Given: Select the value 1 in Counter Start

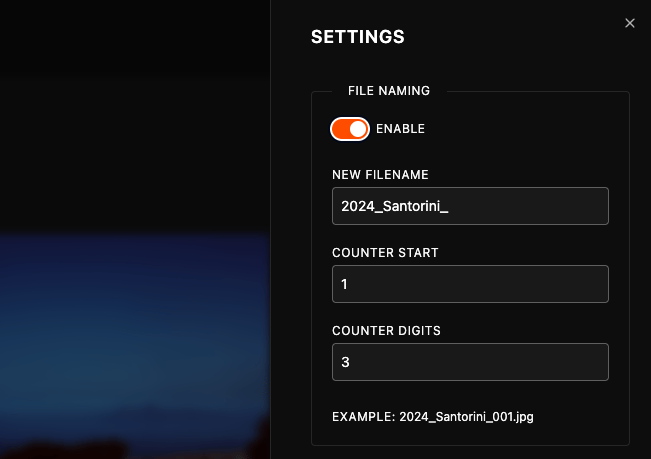Looking at the screenshot, I should (x=344, y=284).
